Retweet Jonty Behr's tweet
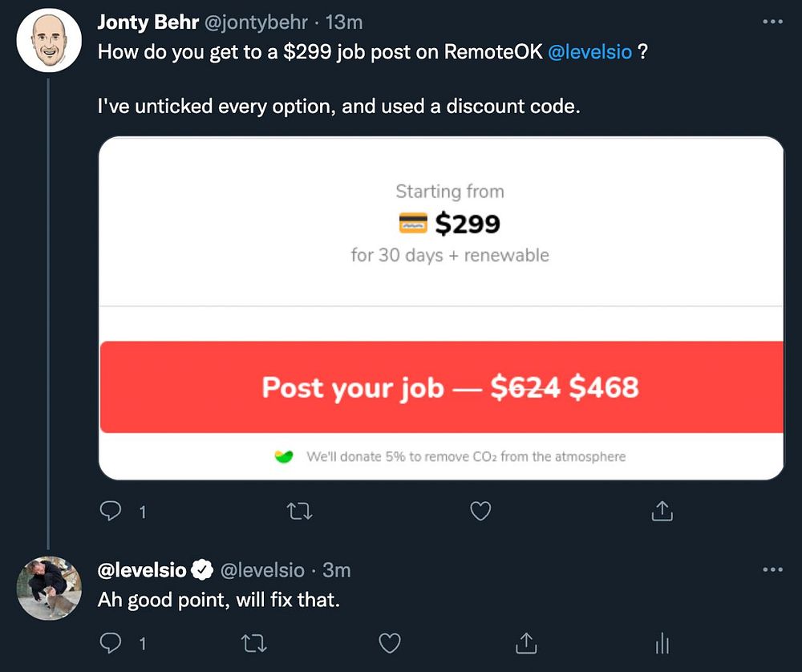 (x=299, y=510)
